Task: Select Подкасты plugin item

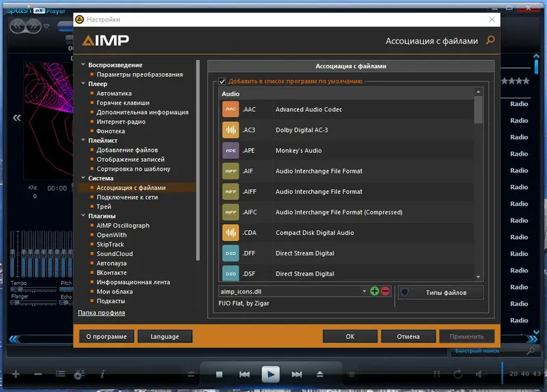Action: click(111, 300)
